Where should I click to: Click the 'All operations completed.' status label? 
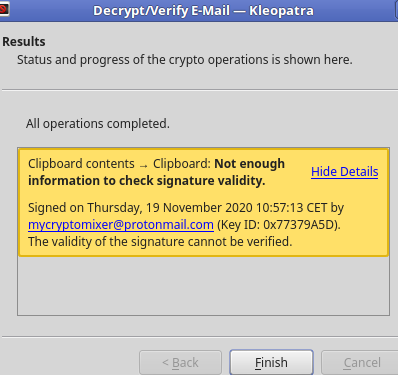pyautogui.click(x=98, y=124)
